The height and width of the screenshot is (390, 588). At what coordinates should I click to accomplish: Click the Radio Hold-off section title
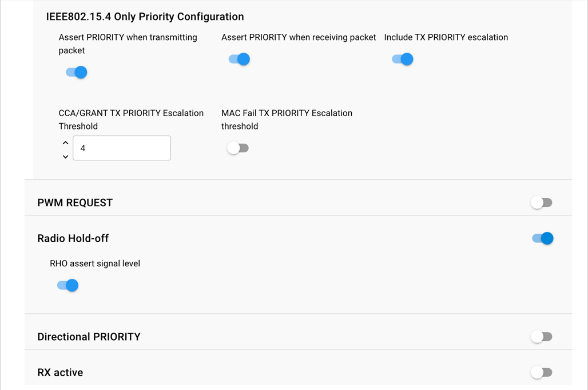pos(73,238)
